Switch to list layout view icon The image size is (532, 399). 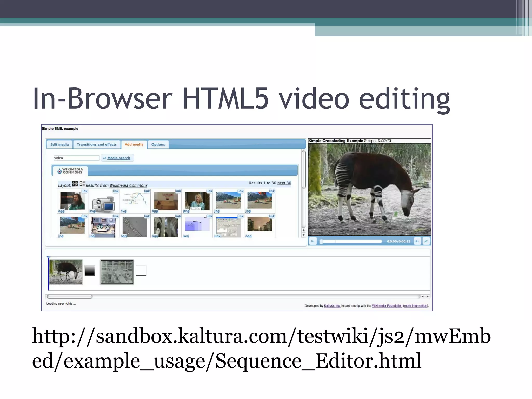(82, 184)
